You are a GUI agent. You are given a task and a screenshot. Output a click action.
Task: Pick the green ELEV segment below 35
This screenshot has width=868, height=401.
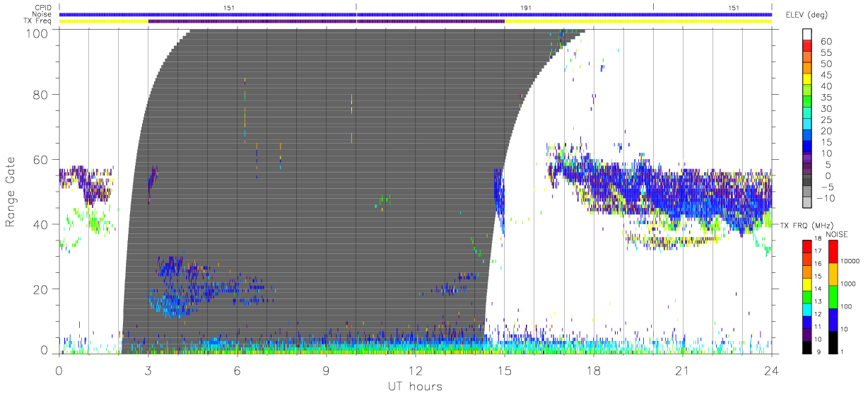808,103
